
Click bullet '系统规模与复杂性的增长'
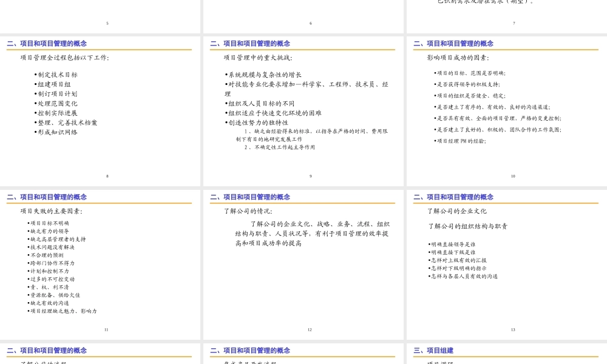point(263,75)
